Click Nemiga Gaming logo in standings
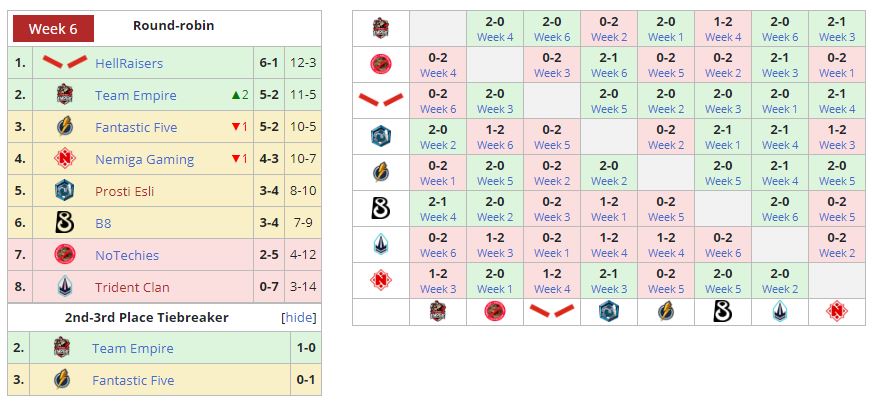The image size is (872, 407). click(64, 159)
